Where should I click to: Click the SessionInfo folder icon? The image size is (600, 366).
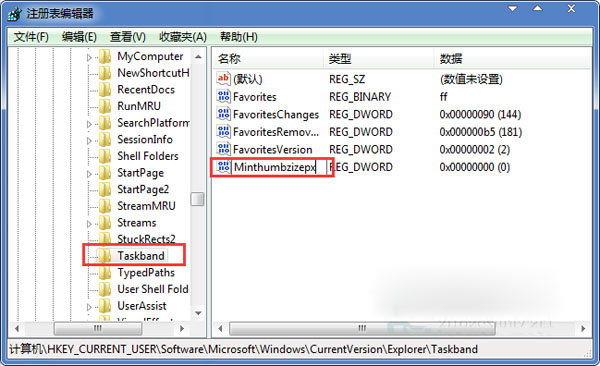105,140
